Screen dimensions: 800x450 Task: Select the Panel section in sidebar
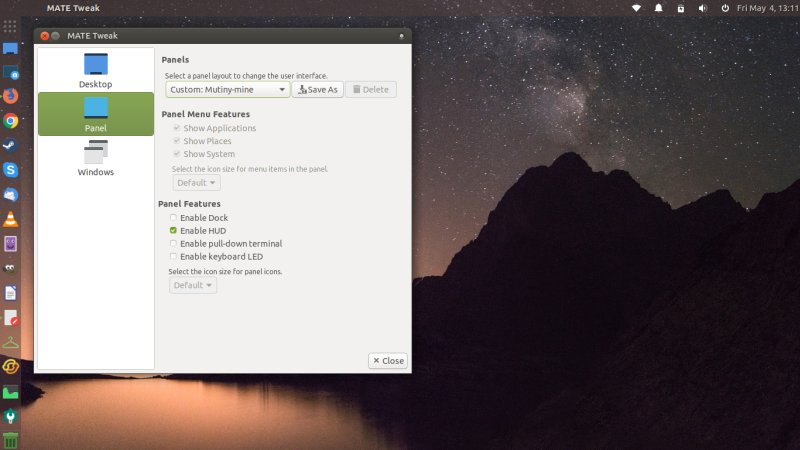click(x=96, y=114)
